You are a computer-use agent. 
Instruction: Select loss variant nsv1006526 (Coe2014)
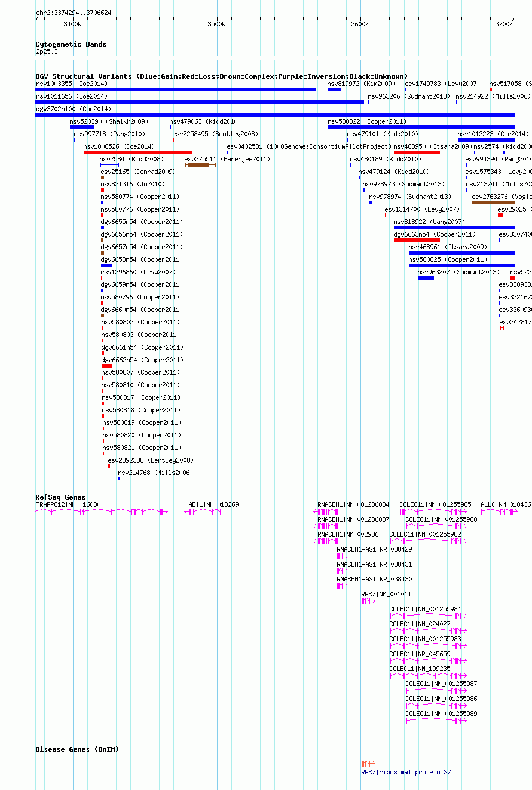tap(119, 147)
